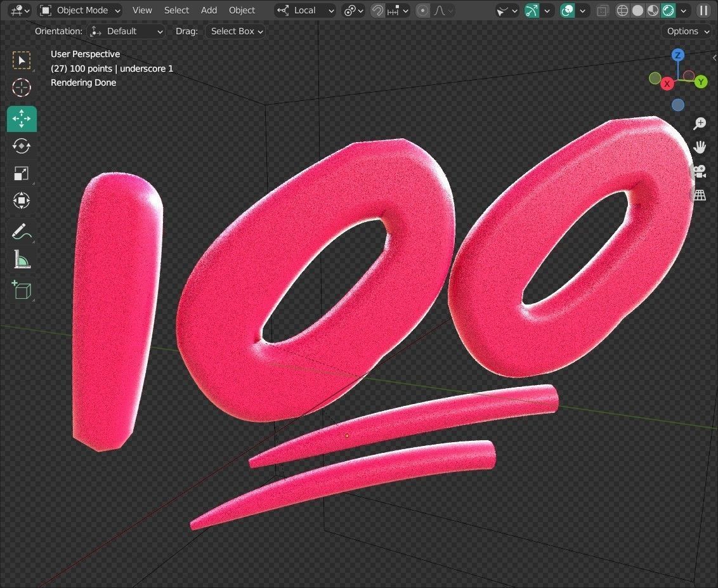Expand the overlay options arrow
This screenshot has width=718, height=588.
coord(582,10)
